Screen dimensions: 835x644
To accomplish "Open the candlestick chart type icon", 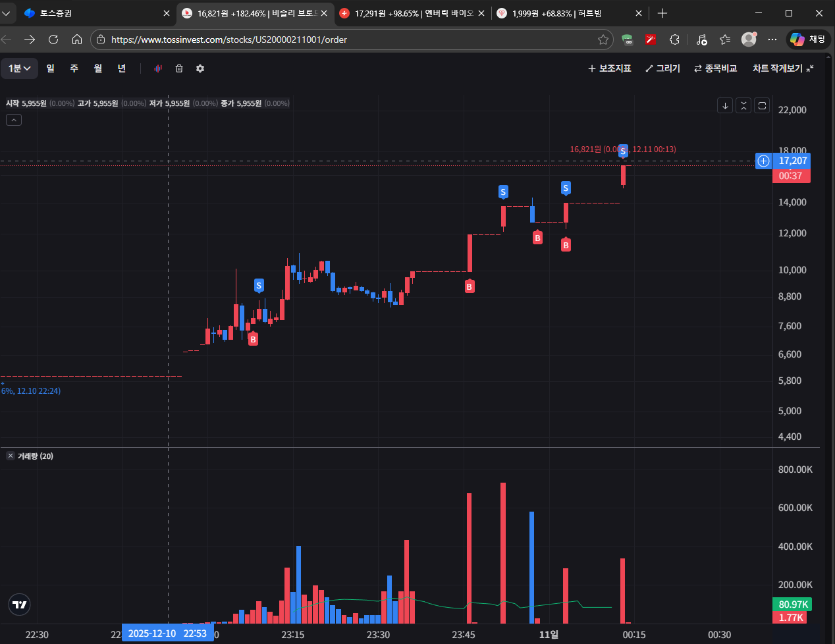I will pyautogui.click(x=158, y=68).
